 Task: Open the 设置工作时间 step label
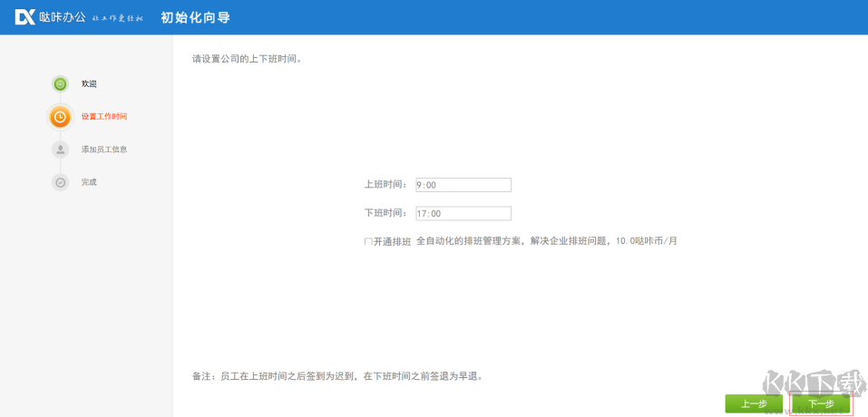(x=104, y=117)
